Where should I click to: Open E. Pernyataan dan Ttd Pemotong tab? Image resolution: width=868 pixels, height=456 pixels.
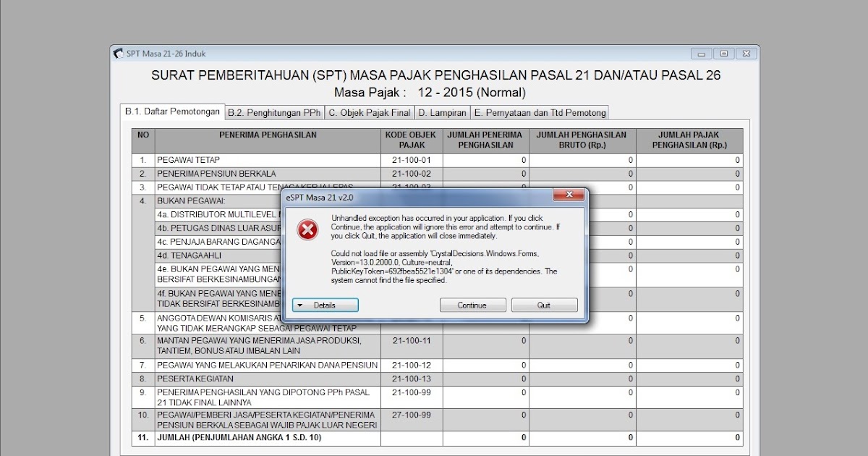[540, 112]
